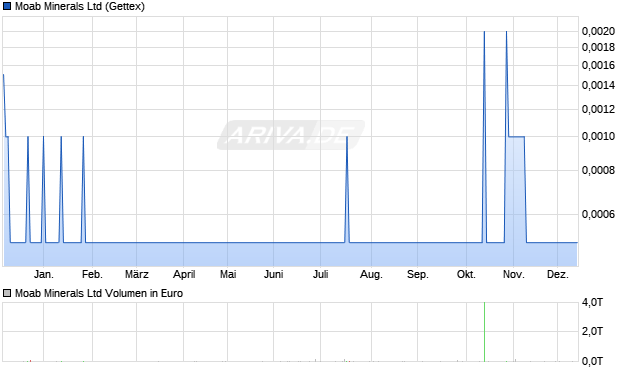The image size is (620, 371).
Task: Click the 0,0T volume axis value
Action: [x=592, y=361]
